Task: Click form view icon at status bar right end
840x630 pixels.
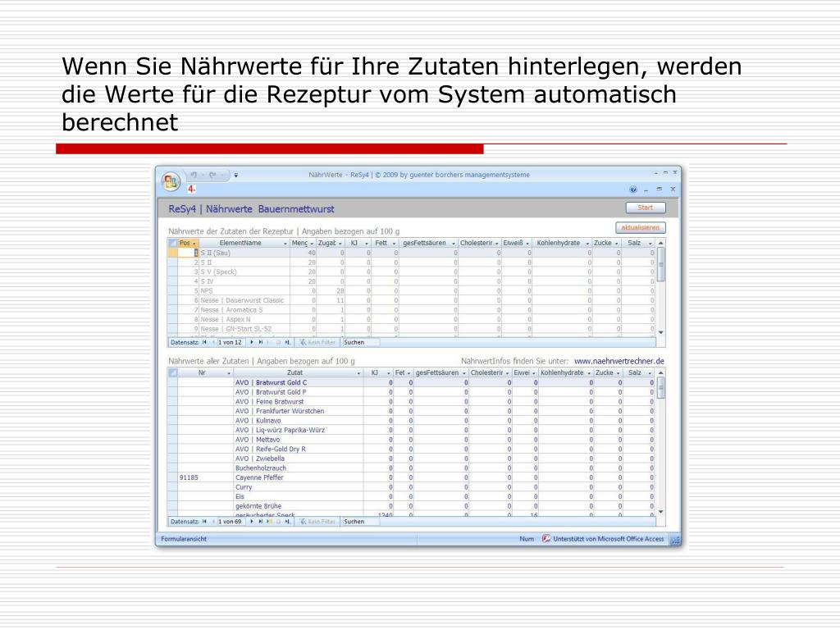Action: pyautogui.click(x=674, y=540)
